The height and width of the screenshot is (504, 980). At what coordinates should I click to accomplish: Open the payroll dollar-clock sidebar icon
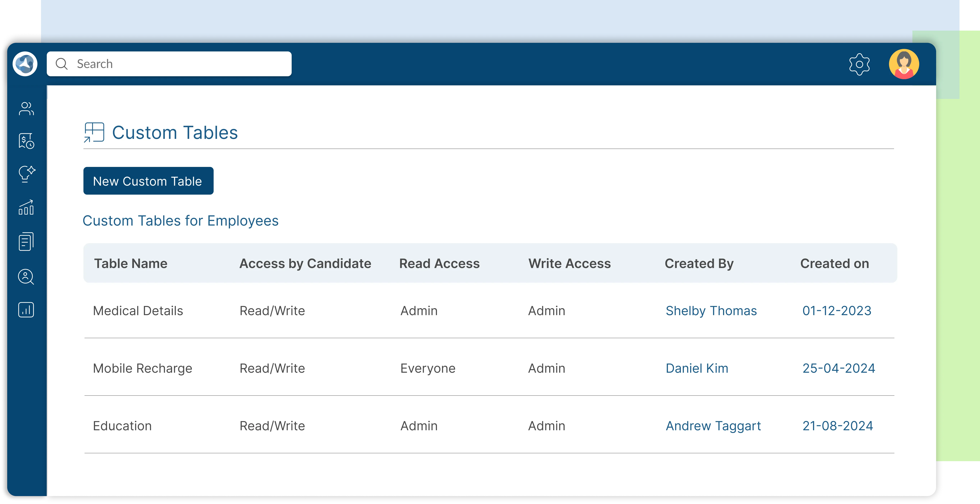coord(26,141)
